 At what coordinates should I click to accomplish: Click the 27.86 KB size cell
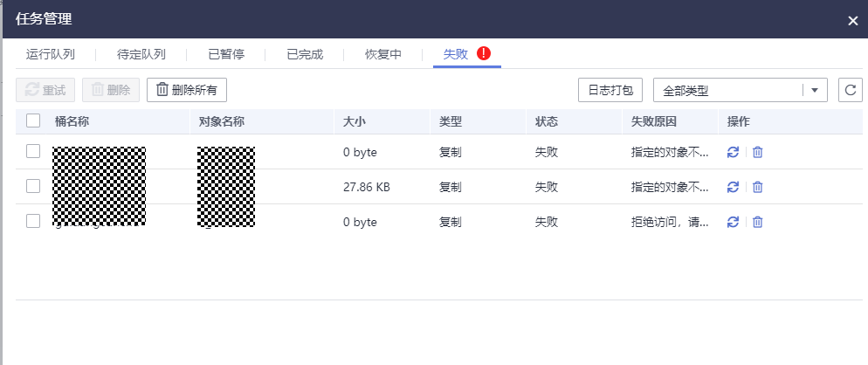pos(367,187)
